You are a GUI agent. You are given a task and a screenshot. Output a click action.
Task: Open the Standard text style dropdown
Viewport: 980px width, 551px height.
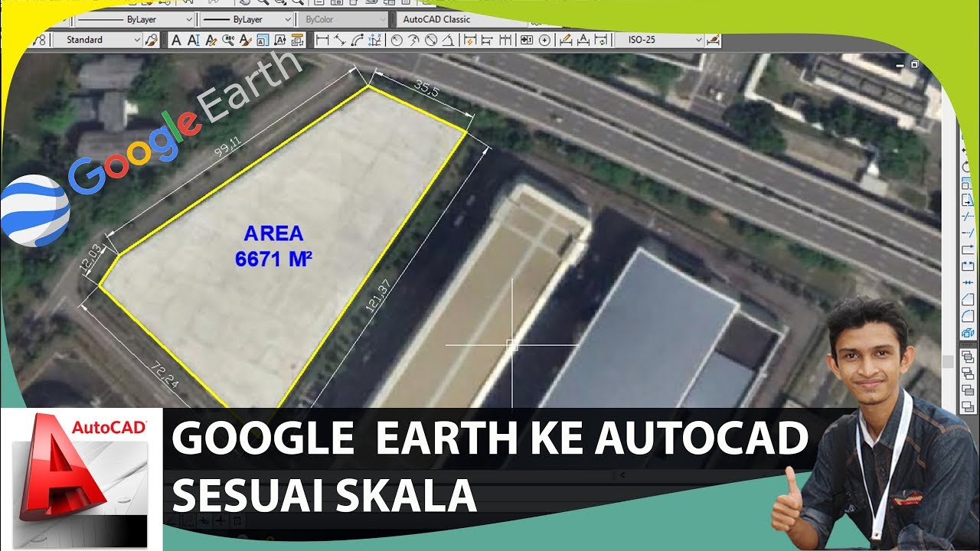click(98, 40)
